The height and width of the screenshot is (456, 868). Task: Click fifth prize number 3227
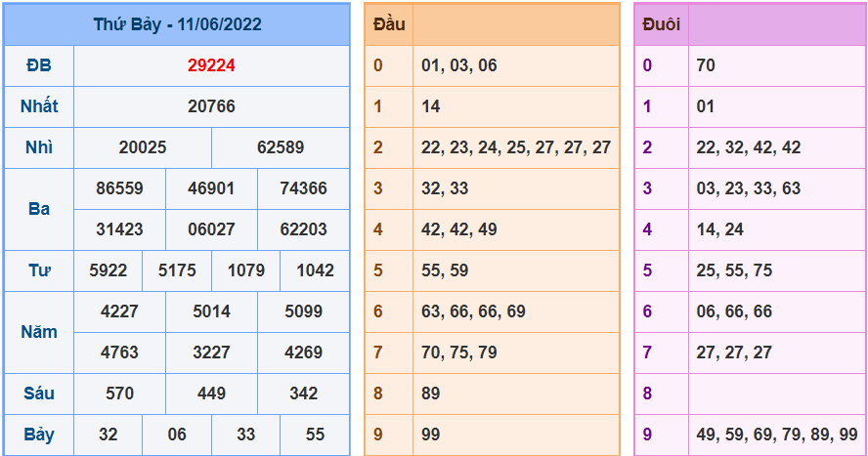point(211,352)
